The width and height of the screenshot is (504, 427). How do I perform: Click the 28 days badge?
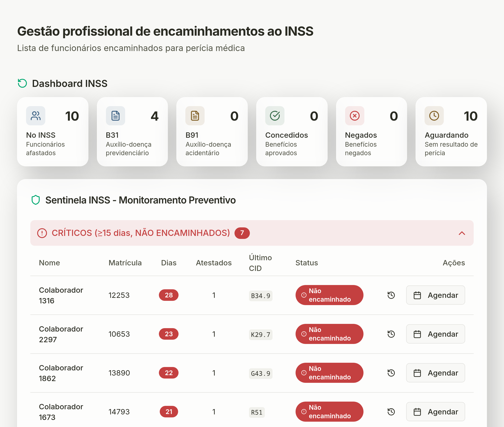click(x=169, y=295)
